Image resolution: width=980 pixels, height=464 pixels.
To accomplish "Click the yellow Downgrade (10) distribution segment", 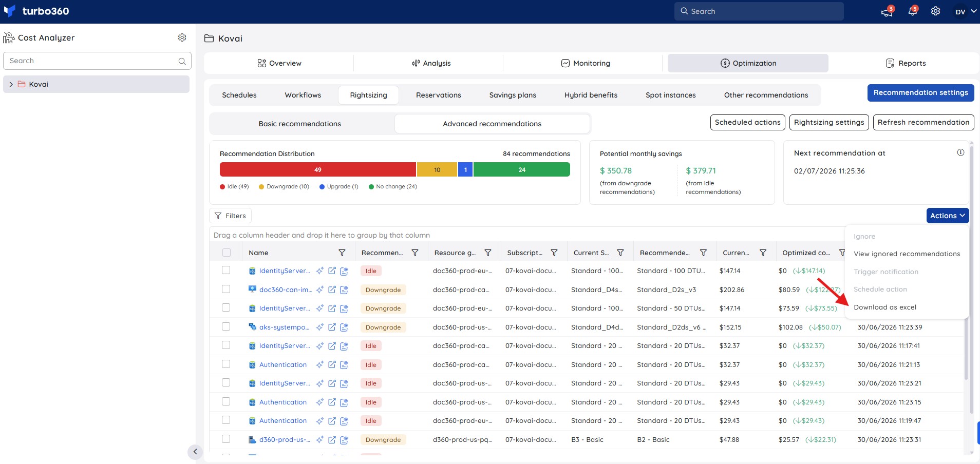I will (x=437, y=169).
